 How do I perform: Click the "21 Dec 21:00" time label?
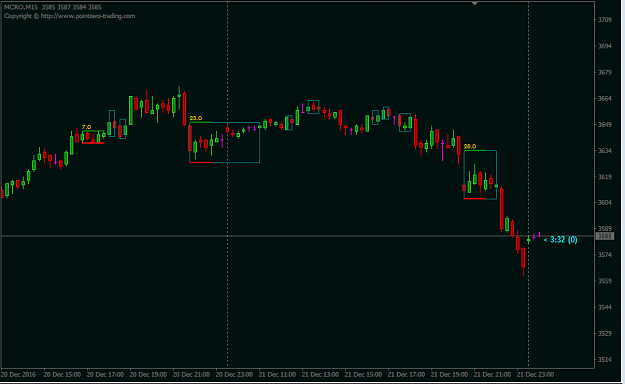[x=493, y=374]
